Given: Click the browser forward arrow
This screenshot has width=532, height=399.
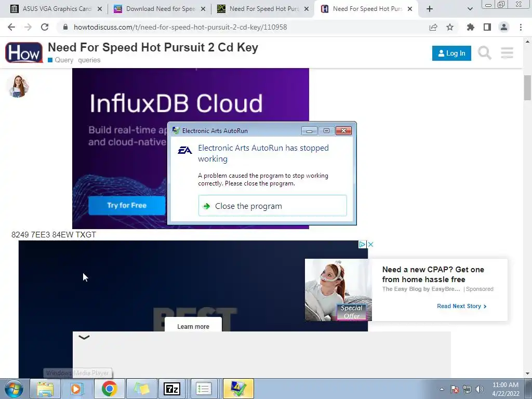Looking at the screenshot, I should coord(28,27).
